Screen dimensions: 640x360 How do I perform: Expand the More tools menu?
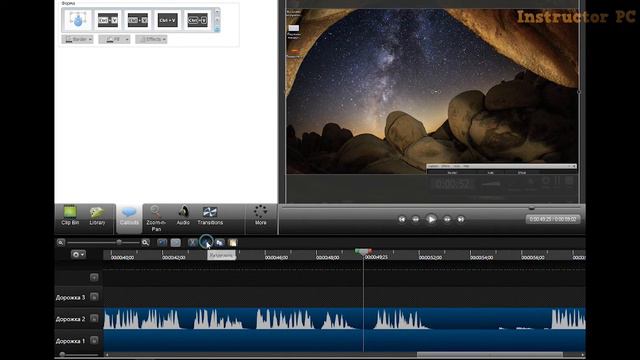point(260,216)
